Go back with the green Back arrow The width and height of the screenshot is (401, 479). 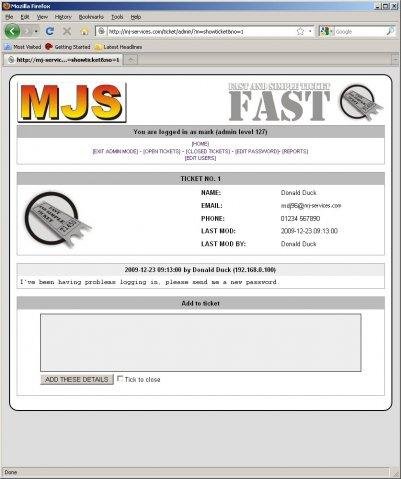tap(12, 31)
